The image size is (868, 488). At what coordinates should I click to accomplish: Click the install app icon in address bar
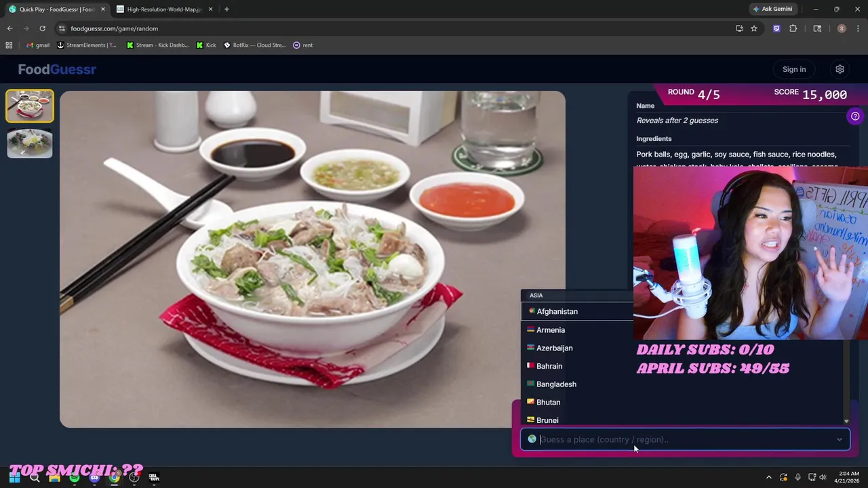tap(739, 28)
